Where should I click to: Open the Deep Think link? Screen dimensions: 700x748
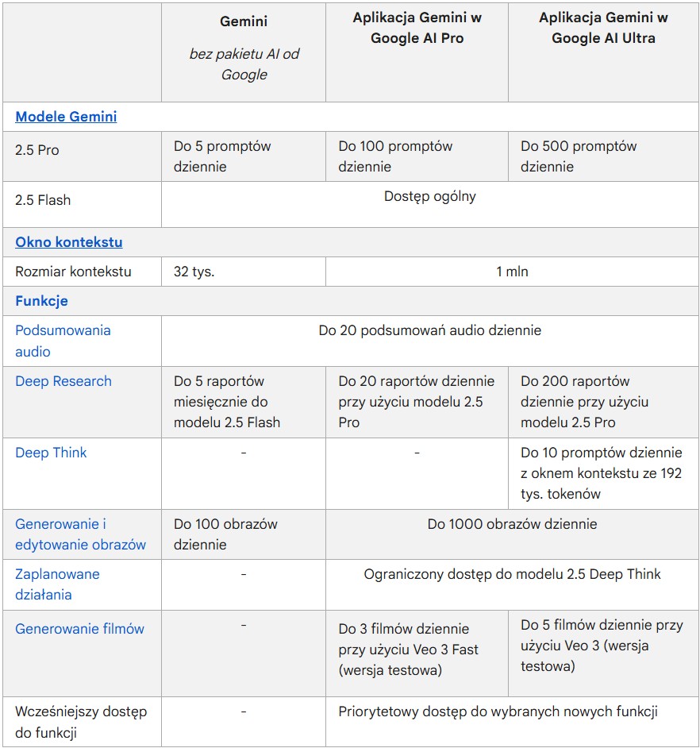tap(51, 453)
